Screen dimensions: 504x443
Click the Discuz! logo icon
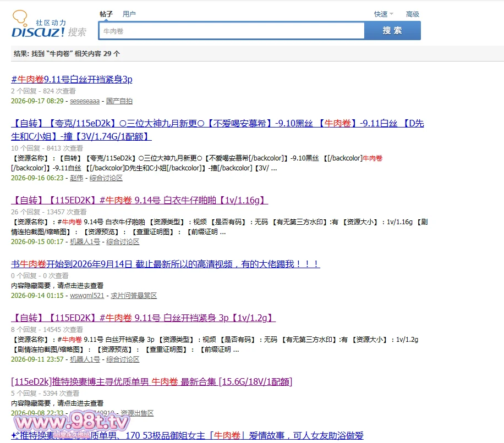point(49,24)
